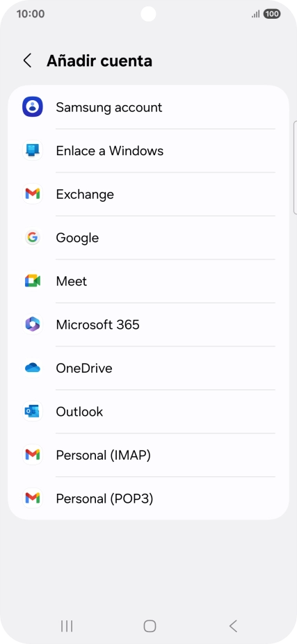This screenshot has height=644, width=297.
Task: Tap the home navigation button
Action: 150,626
